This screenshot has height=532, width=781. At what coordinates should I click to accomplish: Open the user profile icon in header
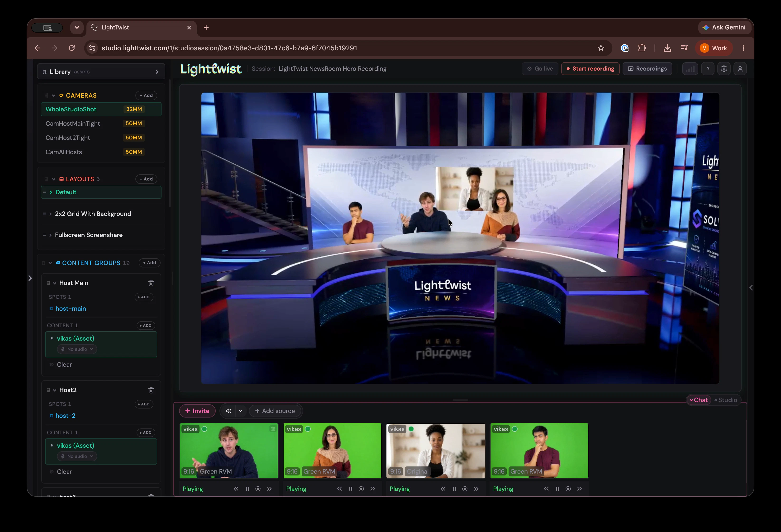(740, 69)
